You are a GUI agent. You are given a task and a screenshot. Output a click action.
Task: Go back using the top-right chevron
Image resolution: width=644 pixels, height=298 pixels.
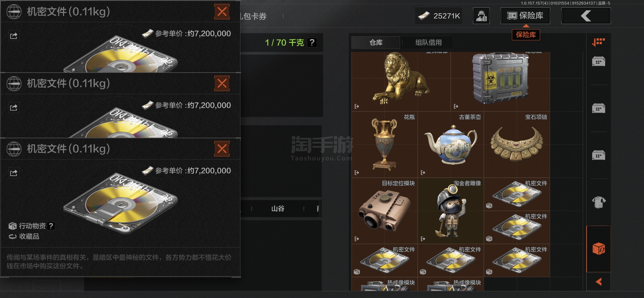click(586, 16)
